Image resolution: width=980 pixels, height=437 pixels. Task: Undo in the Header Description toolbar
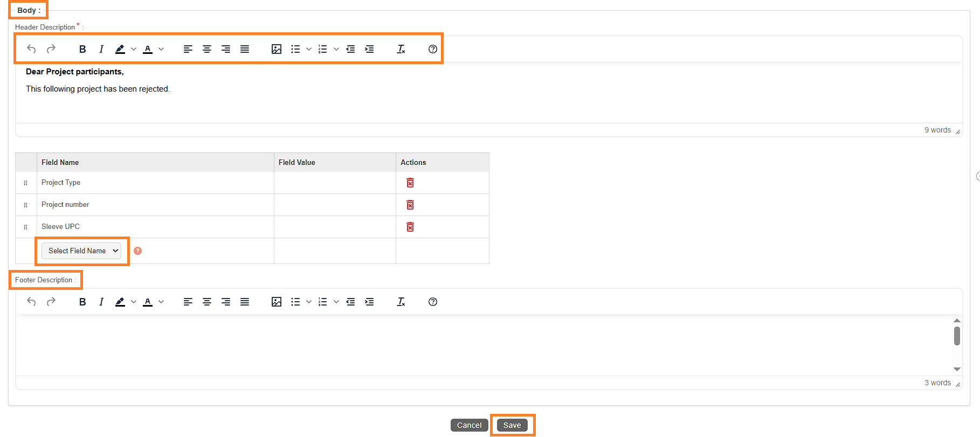pyautogui.click(x=31, y=49)
